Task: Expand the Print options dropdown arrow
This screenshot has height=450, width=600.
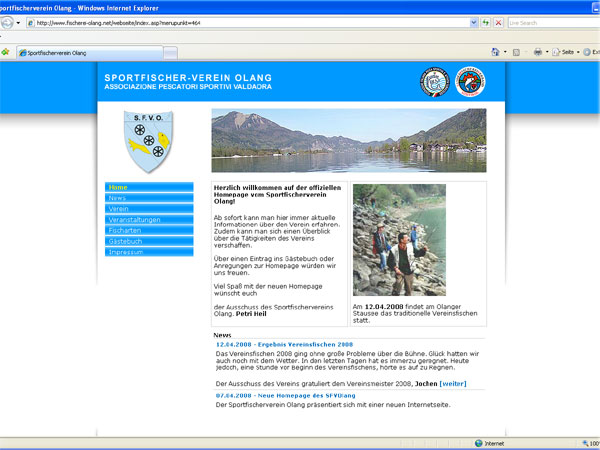Action: 547,52
